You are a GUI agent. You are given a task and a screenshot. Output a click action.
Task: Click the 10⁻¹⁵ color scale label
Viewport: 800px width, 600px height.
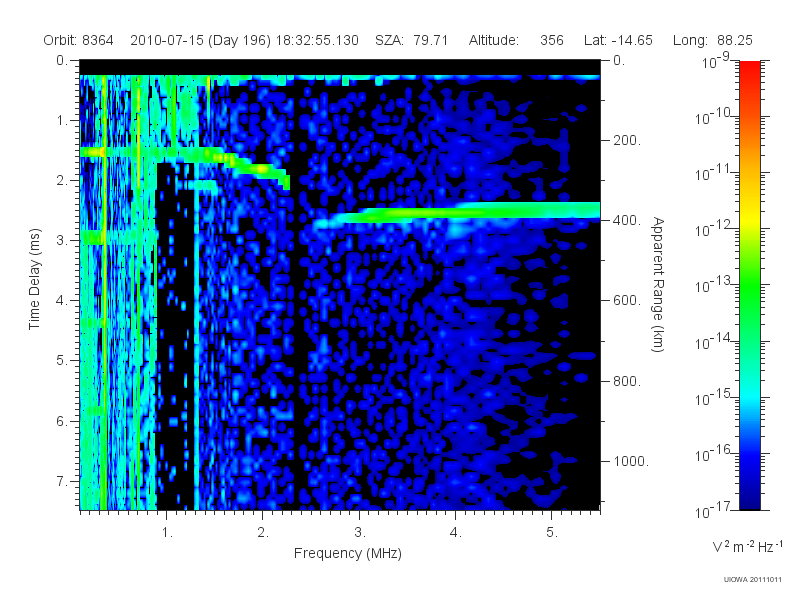pyautogui.click(x=714, y=397)
